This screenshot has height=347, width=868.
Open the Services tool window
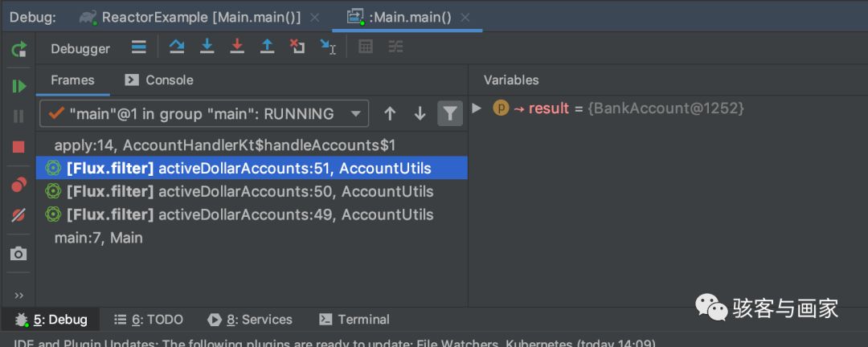tap(250, 320)
